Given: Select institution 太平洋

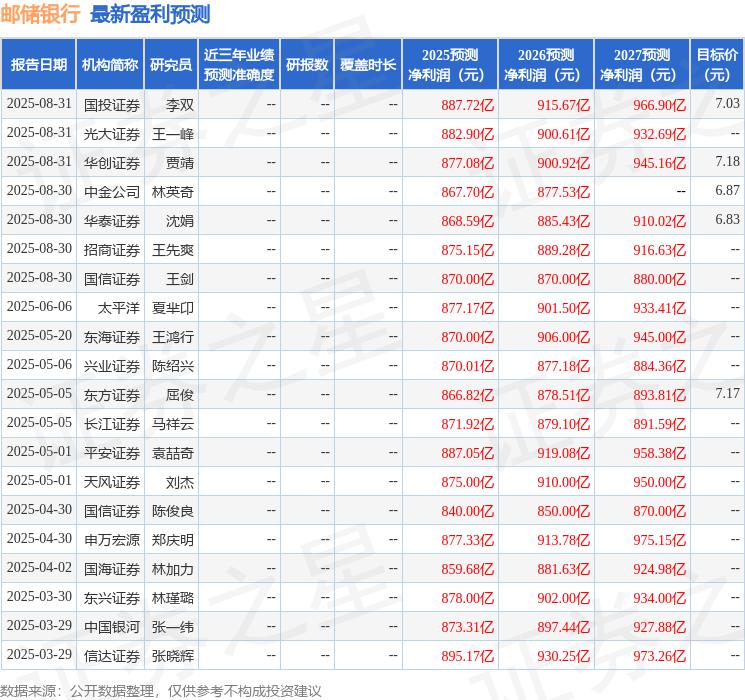Looking at the screenshot, I should 119,308.
